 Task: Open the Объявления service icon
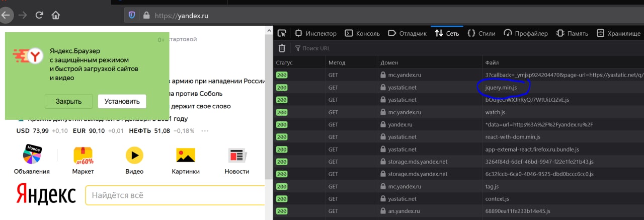[x=32, y=155]
